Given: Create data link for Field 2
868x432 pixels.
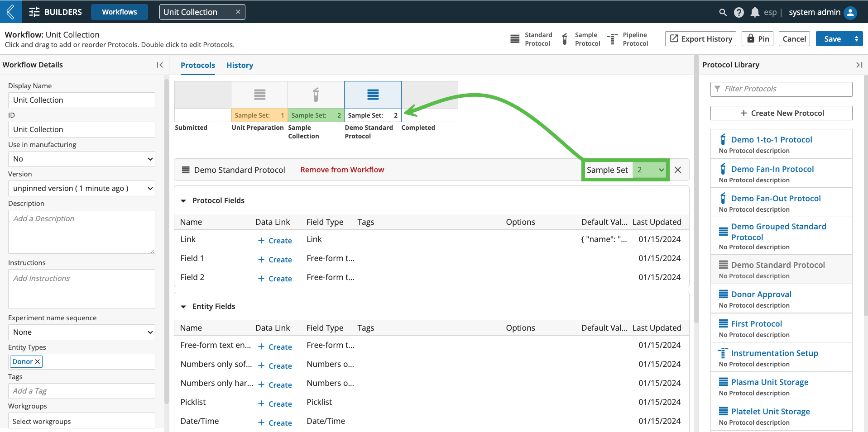Looking at the screenshot, I should 275,279.
